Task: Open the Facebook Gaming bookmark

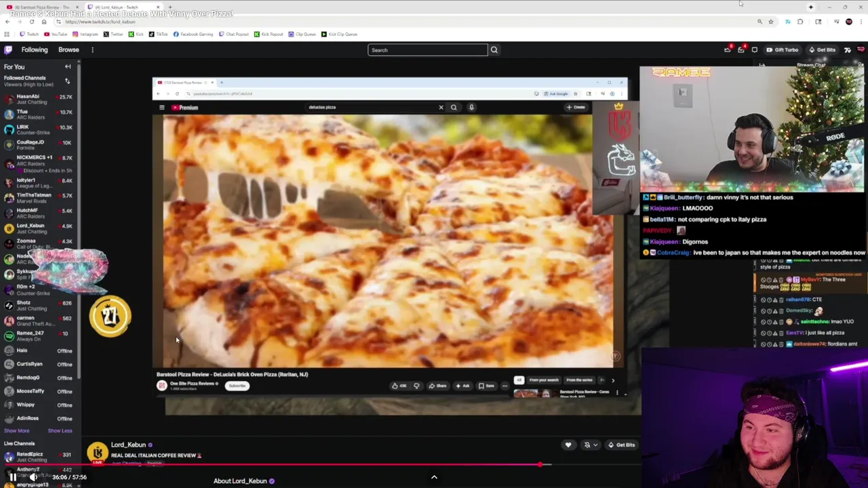Action: coord(193,34)
